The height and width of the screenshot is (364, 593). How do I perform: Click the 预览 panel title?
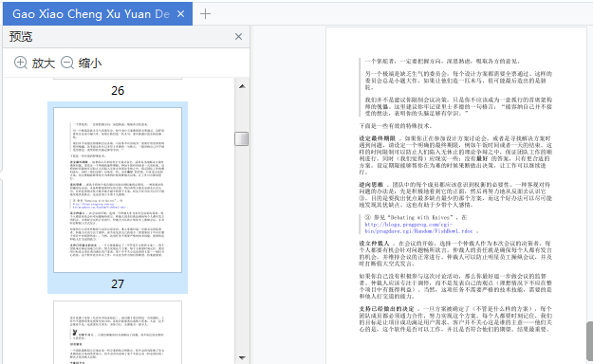point(21,37)
